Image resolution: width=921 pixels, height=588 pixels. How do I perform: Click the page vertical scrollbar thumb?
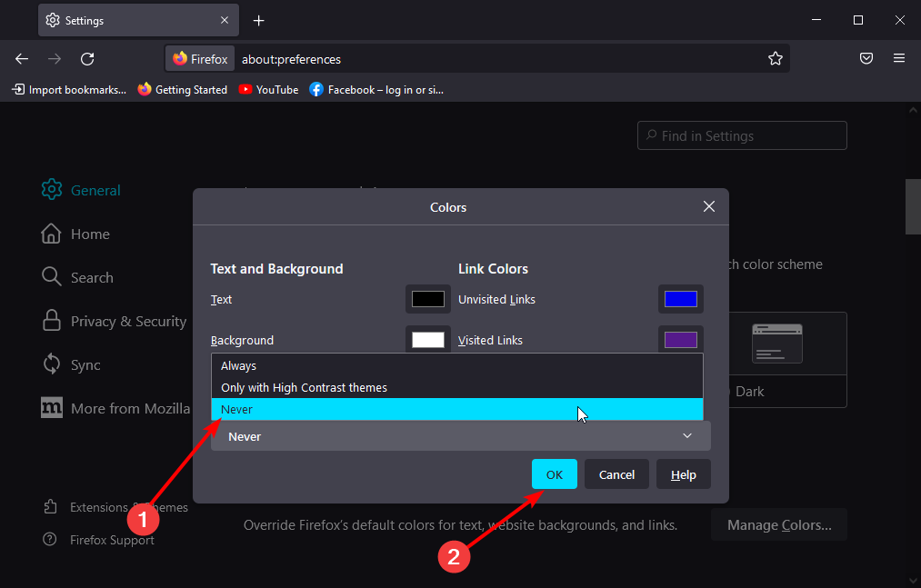[x=913, y=207]
